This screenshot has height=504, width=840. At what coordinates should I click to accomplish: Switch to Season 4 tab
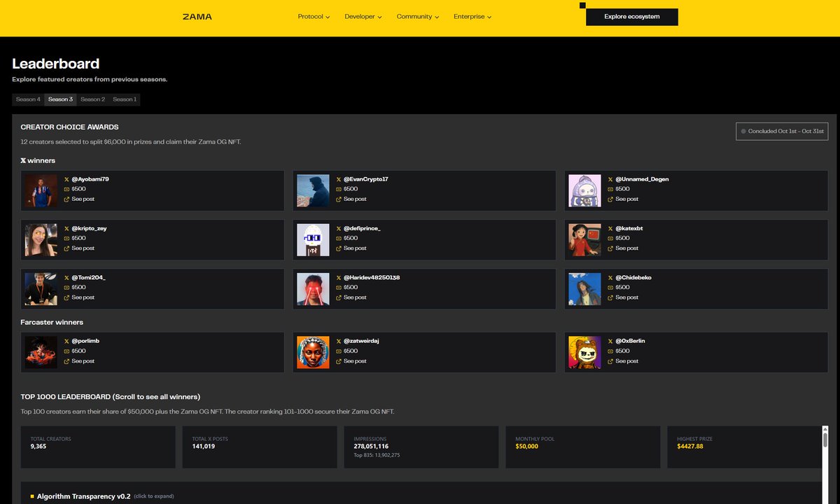click(28, 99)
